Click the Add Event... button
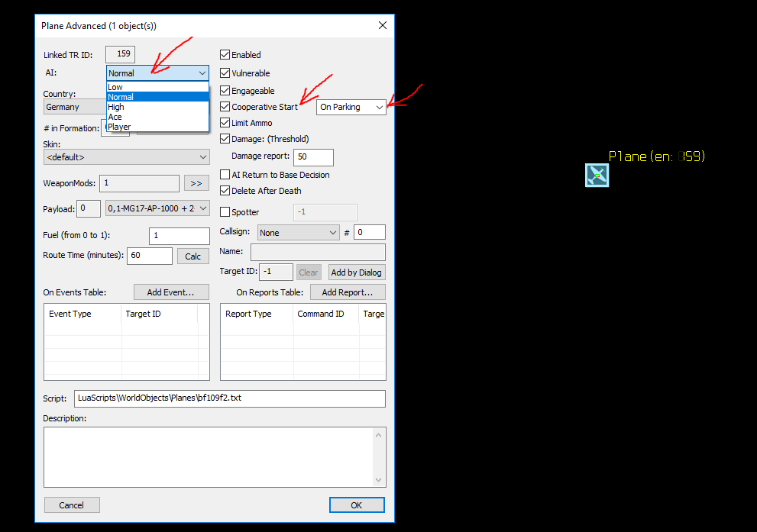 tap(171, 292)
